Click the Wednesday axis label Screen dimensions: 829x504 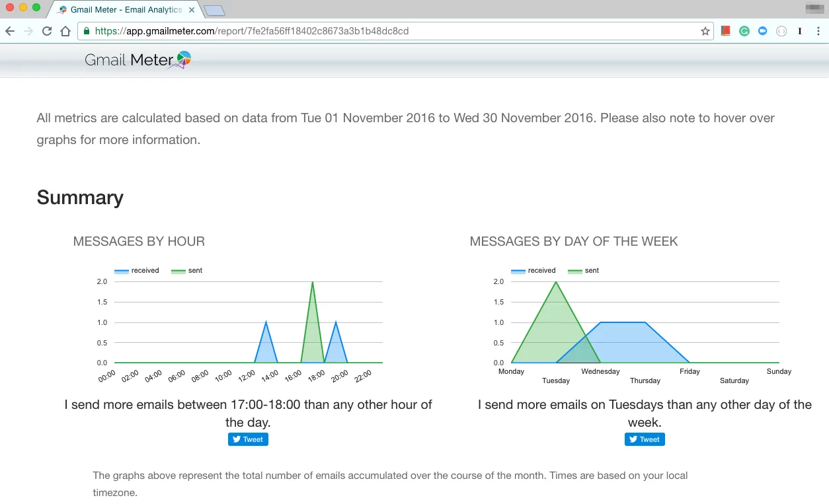coord(600,371)
